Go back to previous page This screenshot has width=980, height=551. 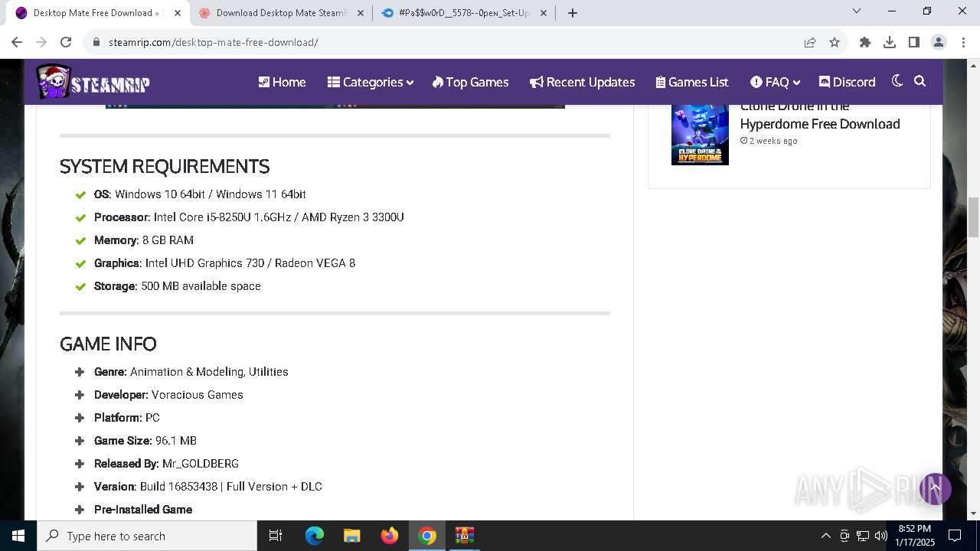(17, 42)
